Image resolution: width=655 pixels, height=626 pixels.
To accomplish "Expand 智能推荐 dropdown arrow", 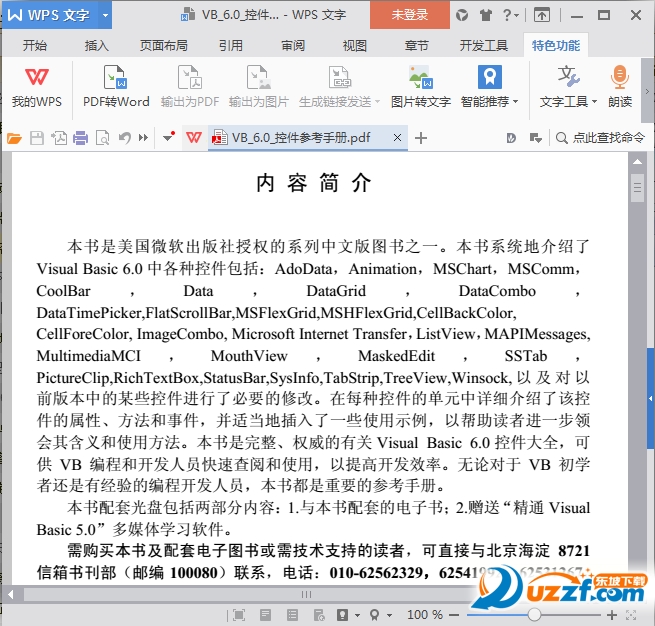I will [515, 101].
